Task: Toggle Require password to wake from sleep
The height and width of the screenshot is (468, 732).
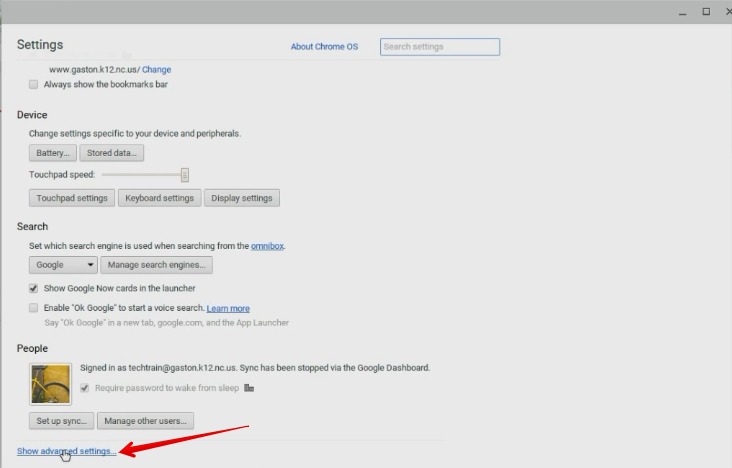Action: point(84,388)
